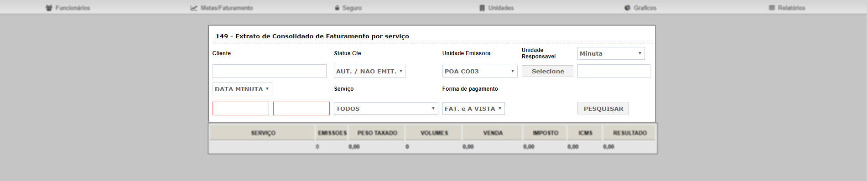Click the VENDA column header
Screen dimensions: 868x181
coord(493,133)
